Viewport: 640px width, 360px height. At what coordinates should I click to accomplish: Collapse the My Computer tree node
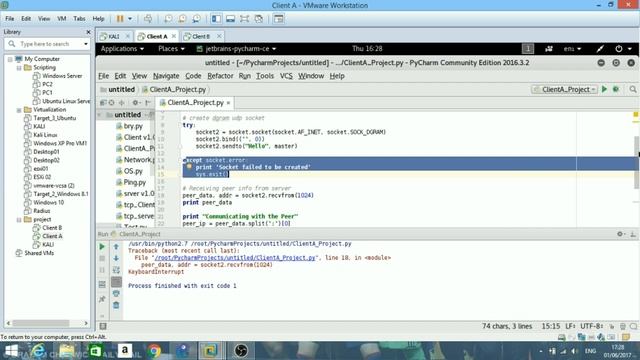pyautogui.click(x=10, y=59)
